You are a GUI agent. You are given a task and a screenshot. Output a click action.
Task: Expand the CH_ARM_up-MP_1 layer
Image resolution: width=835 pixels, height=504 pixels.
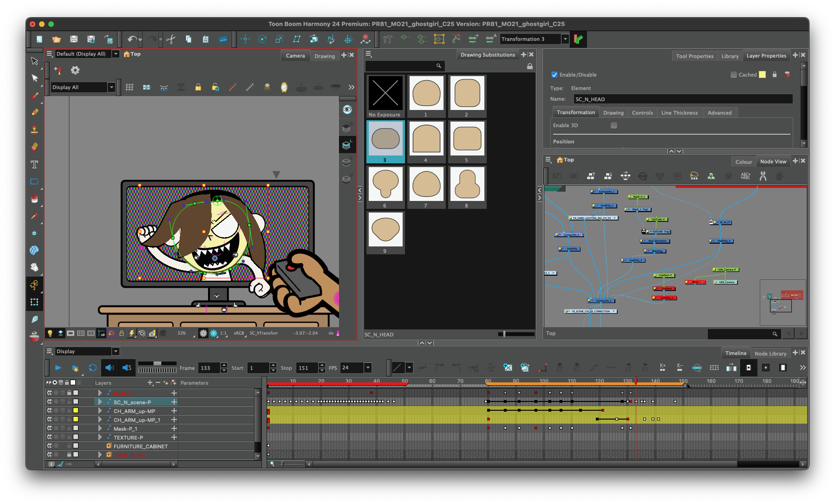click(x=100, y=420)
